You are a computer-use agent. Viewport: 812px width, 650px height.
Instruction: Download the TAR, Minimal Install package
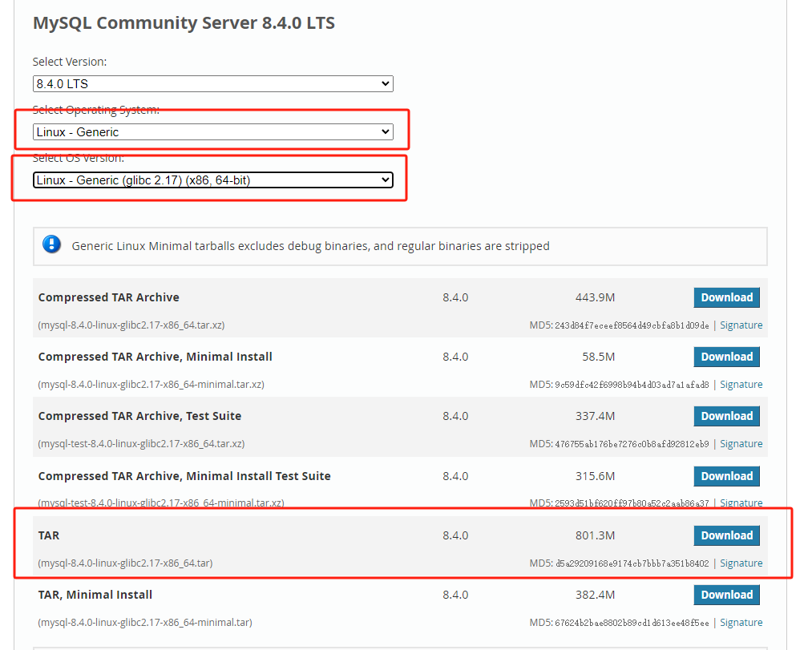click(726, 595)
